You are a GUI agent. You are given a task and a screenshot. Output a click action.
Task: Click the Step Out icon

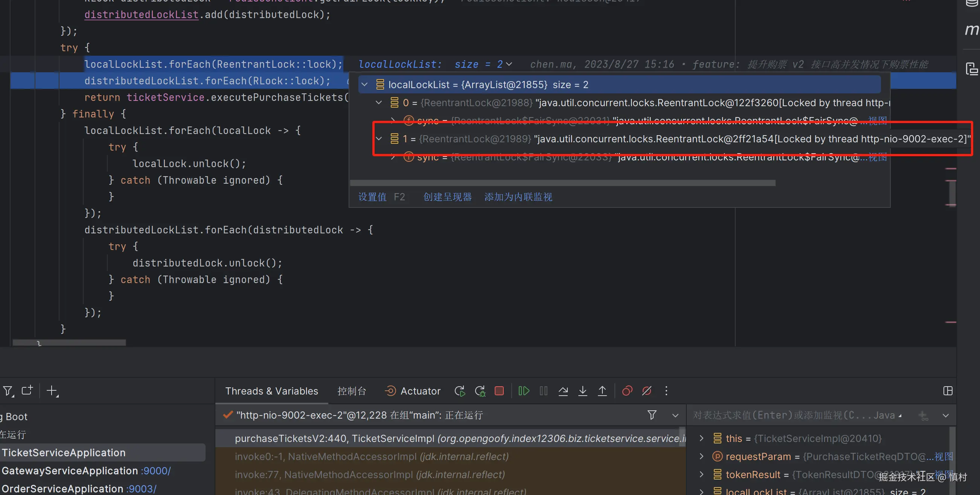click(x=602, y=391)
